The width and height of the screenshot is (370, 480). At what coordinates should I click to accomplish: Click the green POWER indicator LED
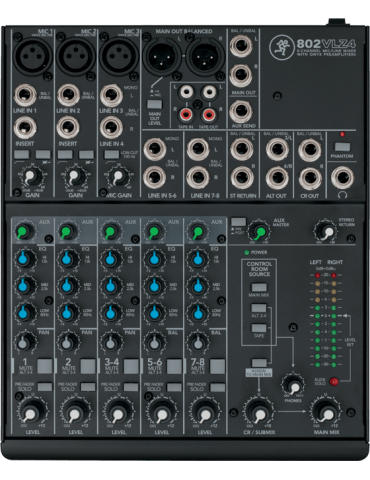pos(246,252)
